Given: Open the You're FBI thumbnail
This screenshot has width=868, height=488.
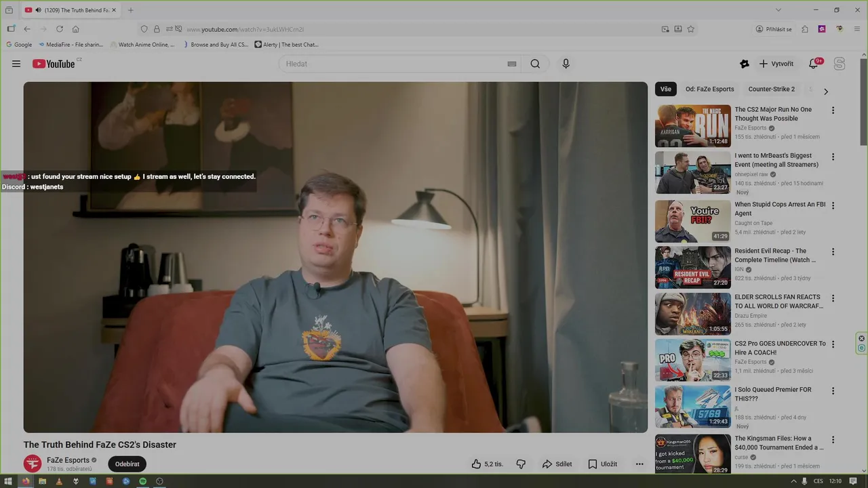Looking at the screenshot, I should tap(692, 221).
